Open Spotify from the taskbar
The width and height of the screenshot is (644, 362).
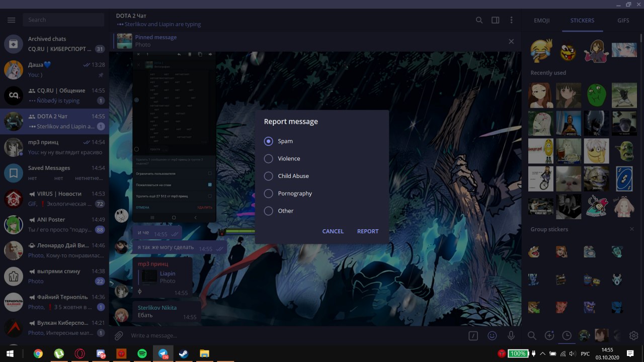click(142, 353)
